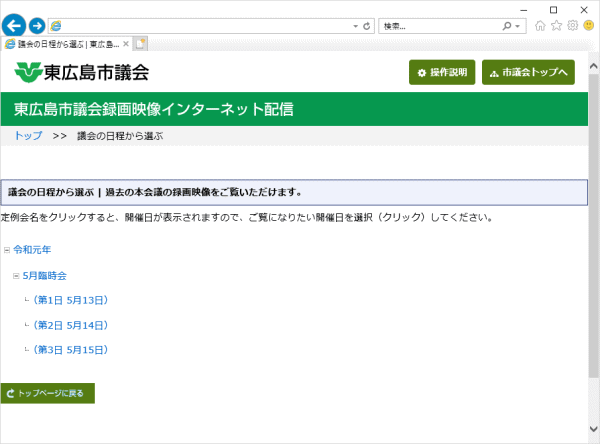Click breadcrumb text 議会の日程から選ぶ

[x=120, y=136]
